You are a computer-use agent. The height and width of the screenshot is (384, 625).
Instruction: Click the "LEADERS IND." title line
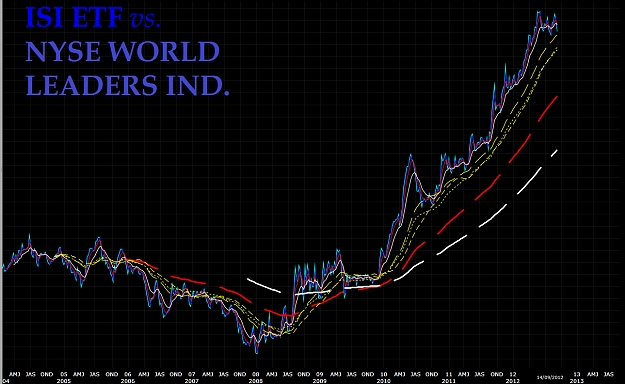pyautogui.click(x=128, y=85)
